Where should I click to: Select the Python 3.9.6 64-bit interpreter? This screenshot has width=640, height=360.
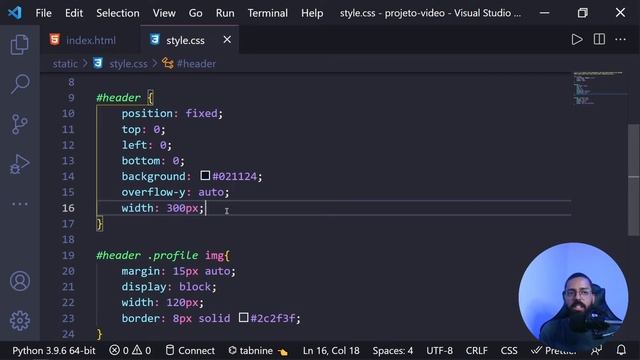click(53, 350)
